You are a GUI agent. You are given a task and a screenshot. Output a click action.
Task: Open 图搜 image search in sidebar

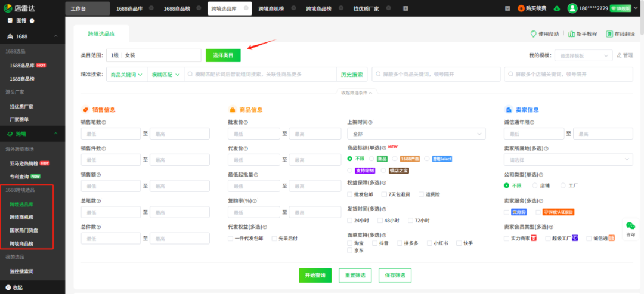pyautogui.click(x=21, y=20)
